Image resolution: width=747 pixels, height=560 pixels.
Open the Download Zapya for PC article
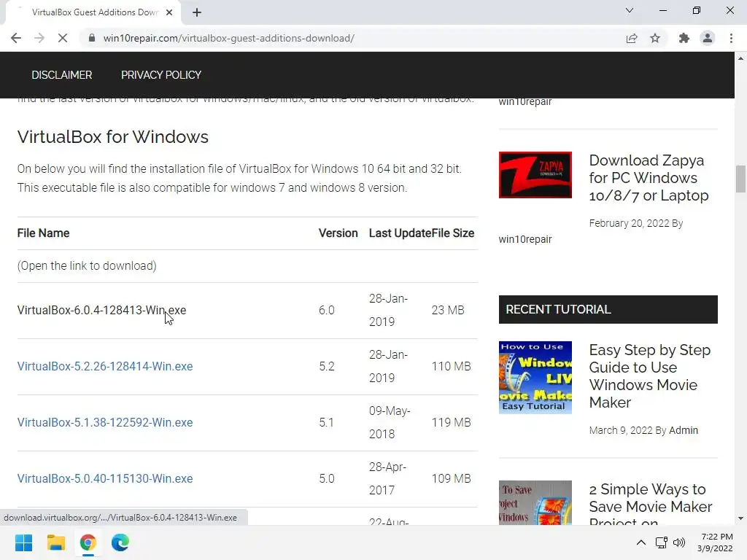[x=649, y=178]
